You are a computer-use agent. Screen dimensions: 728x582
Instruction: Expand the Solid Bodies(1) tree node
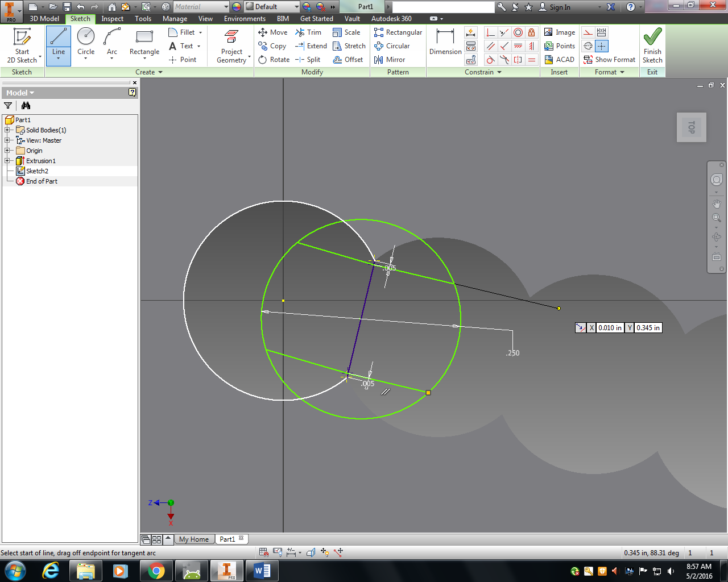[7, 130]
